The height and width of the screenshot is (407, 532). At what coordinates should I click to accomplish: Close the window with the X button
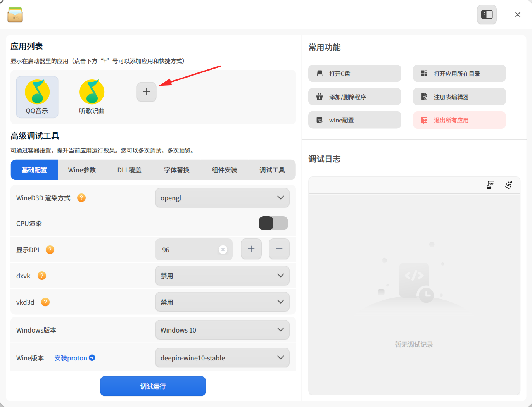coord(518,15)
